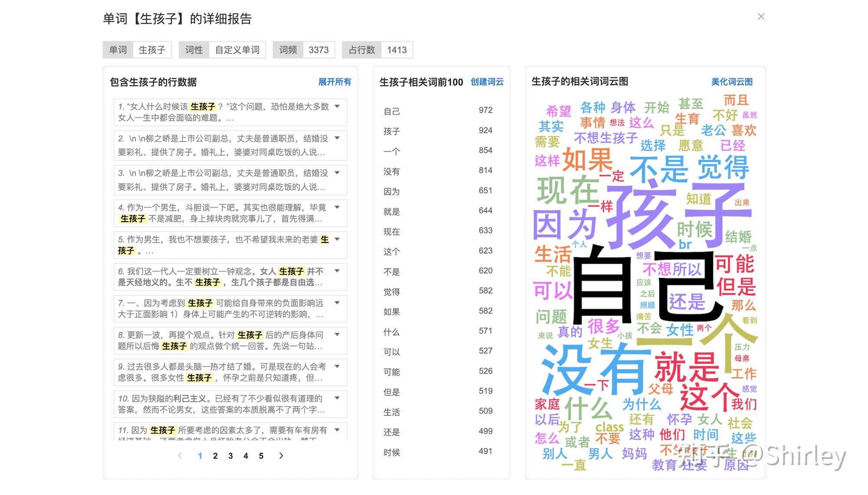Select page 3 in pagination

tap(230, 456)
